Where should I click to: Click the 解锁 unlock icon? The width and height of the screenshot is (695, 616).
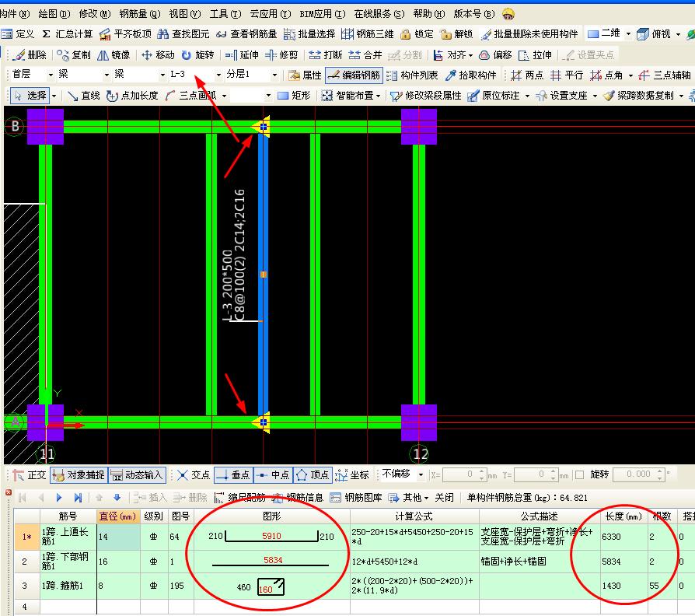pos(456,33)
